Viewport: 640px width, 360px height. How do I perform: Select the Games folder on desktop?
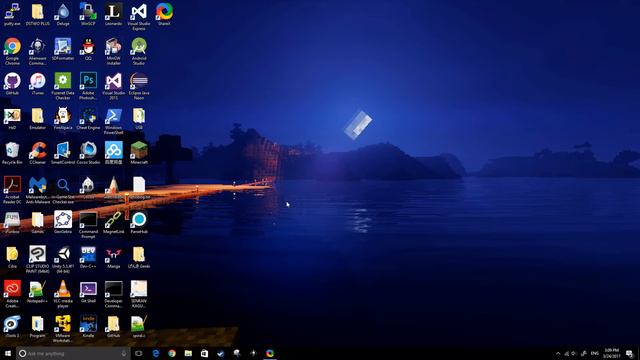click(x=38, y=223)
